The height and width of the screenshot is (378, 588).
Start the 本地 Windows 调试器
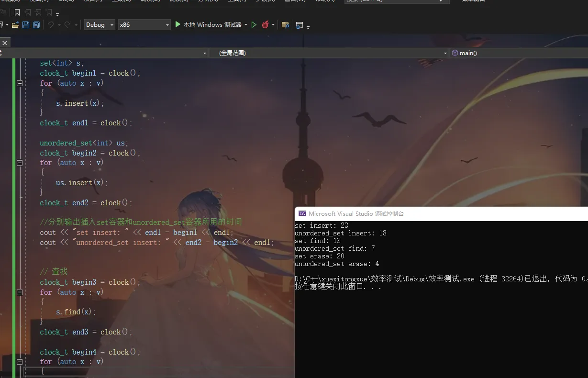[208, 25]
